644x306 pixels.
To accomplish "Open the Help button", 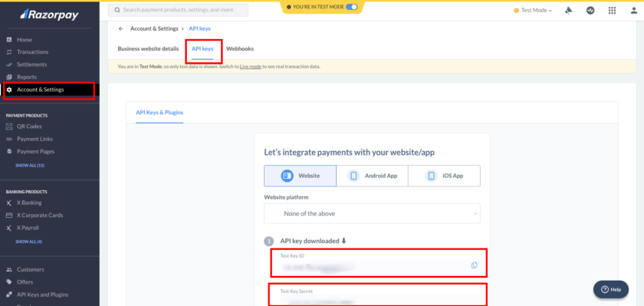I will point(611,290).
